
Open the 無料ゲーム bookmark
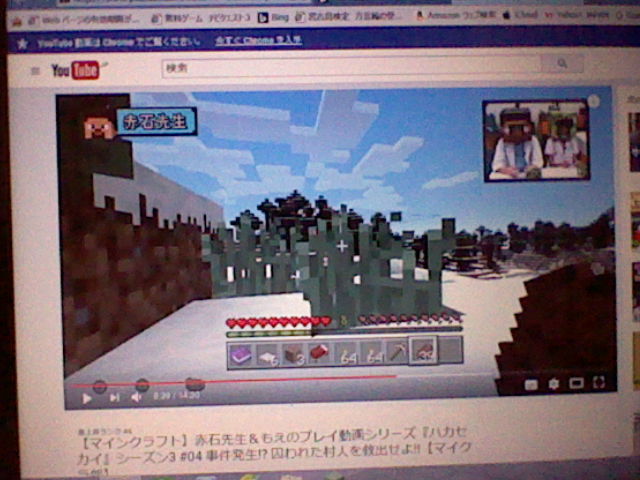[200, 18]
